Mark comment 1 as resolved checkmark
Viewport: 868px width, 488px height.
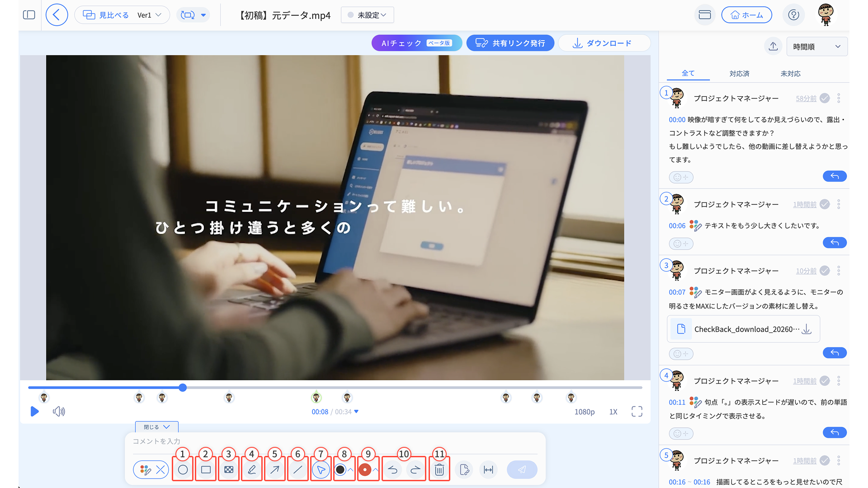(x=825, y=98)
